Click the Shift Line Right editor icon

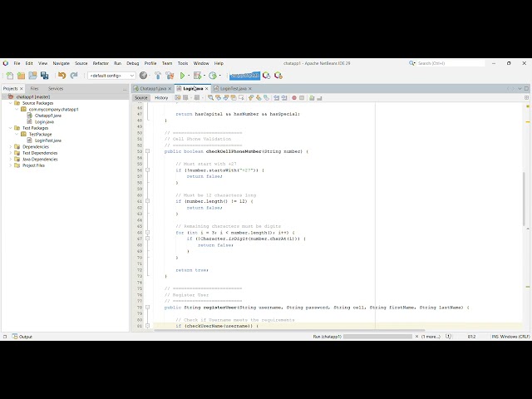pos(284,98)
